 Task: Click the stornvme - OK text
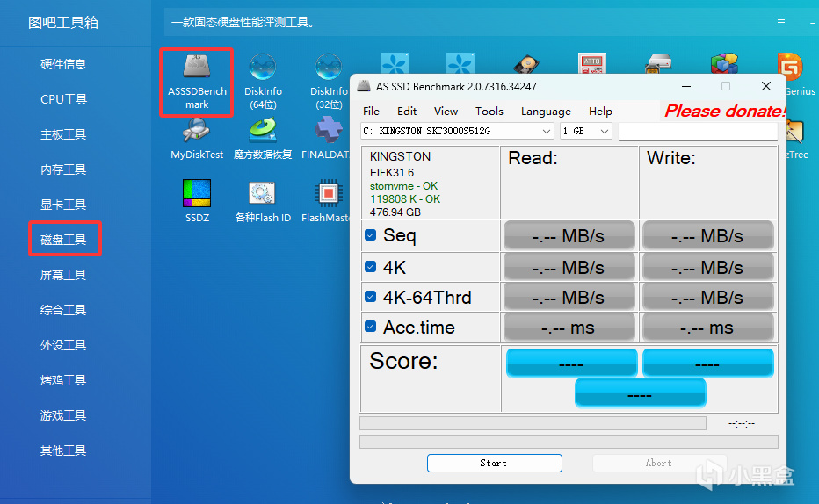tap(403, 186)
